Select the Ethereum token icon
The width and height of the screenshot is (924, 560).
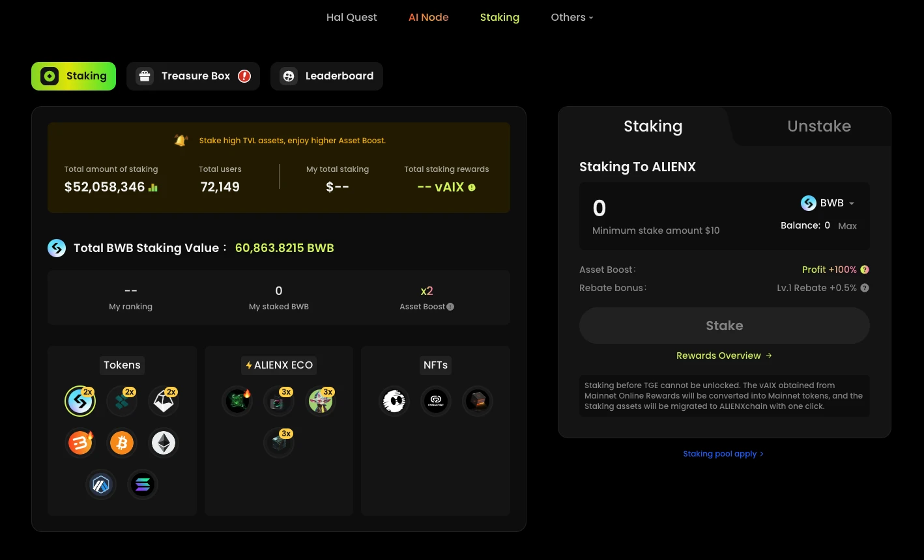coord(164,443)
